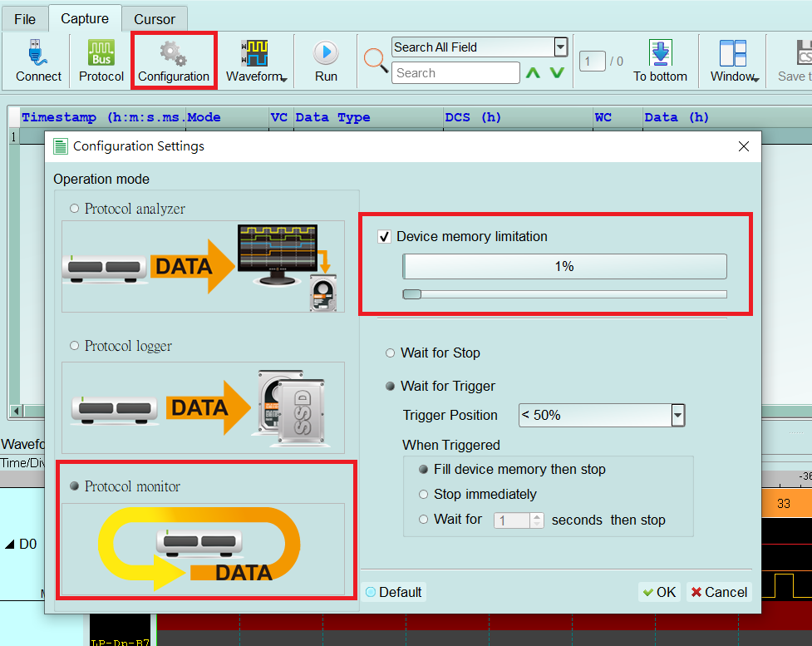Click the Protocol logger SSD illustration
812x646 pixels.
tap(203, 407)
